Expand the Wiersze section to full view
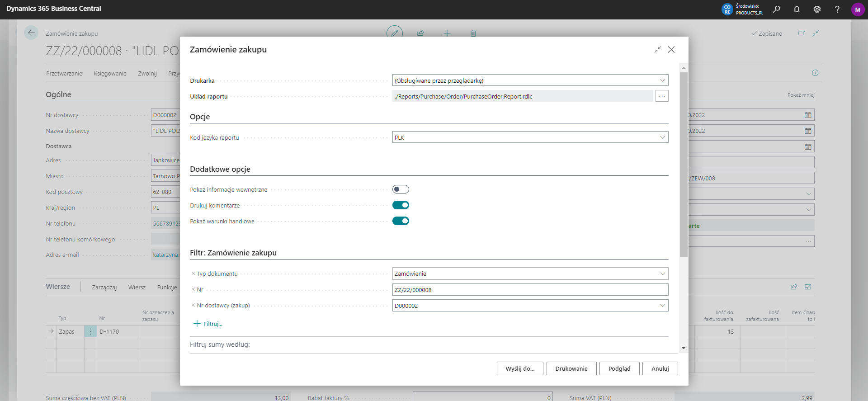Screen dimensions: 868x401 coord(808,287)
